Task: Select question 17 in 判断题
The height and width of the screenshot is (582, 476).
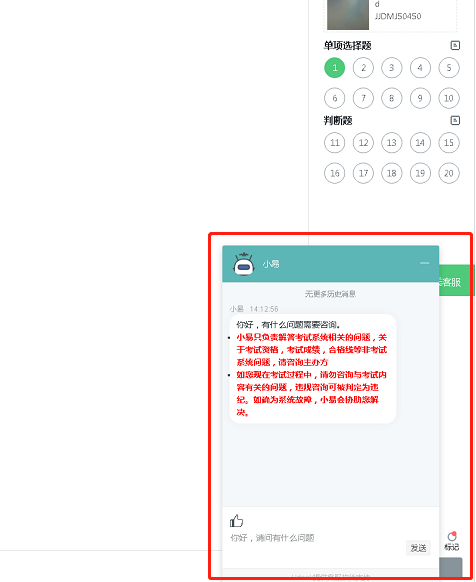Action: point(363,173)
